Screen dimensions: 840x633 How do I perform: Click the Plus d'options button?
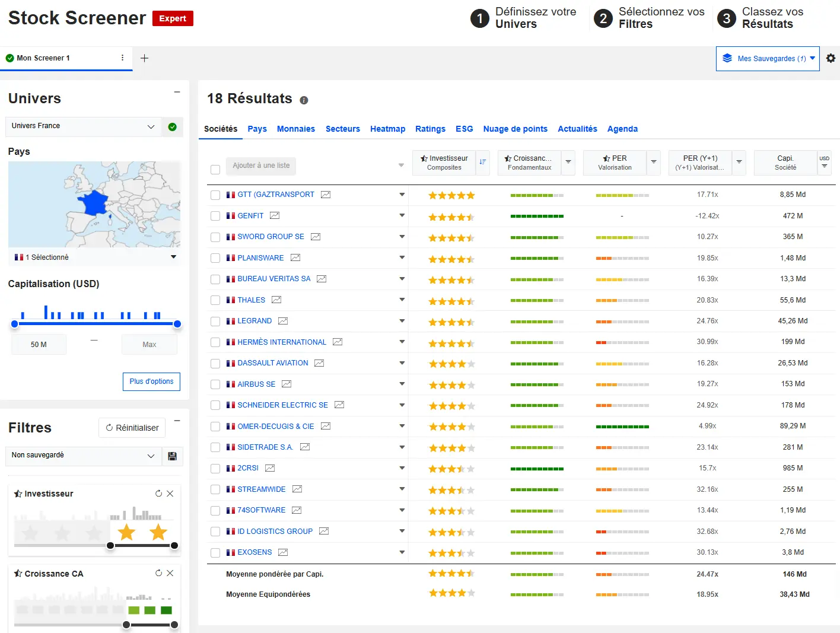[x=151, y=381]
